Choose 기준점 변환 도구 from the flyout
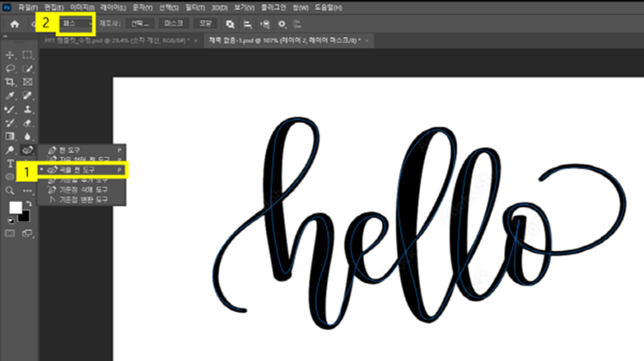Image resolution: width=644 pixels, height=361 pixels. click(82, 199)
